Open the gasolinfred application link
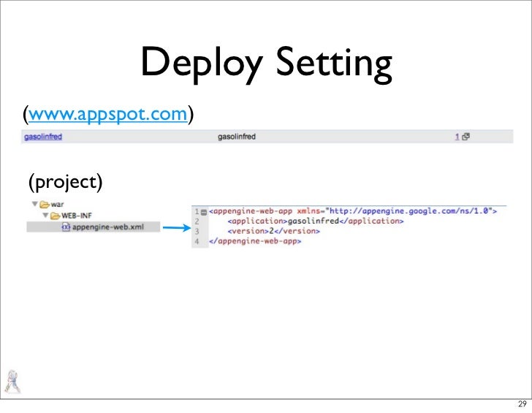Screen dimensions: 532x413 pos(43,137)
